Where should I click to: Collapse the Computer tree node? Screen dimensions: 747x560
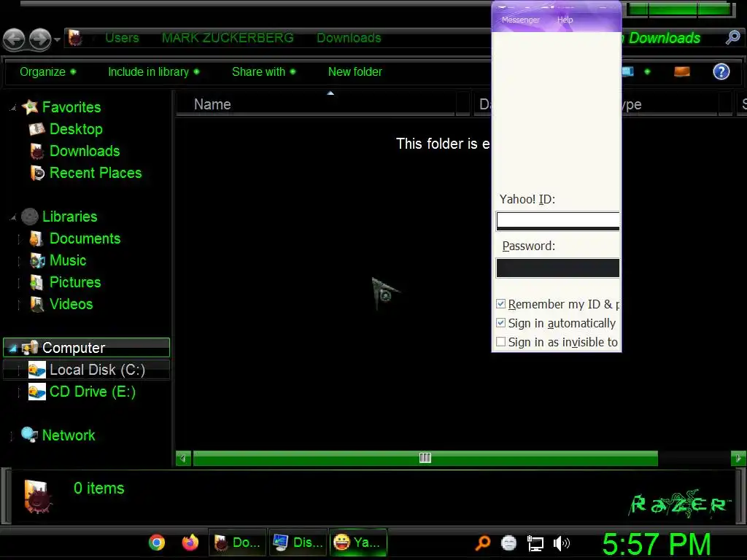tap(13, 349)
